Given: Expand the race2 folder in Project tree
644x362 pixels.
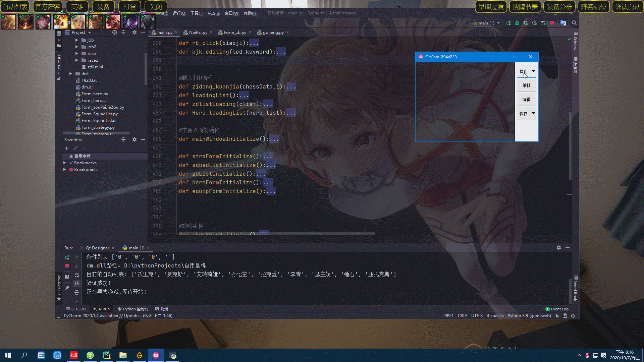Looking at the screenshot, I should (x=77, y=60).
